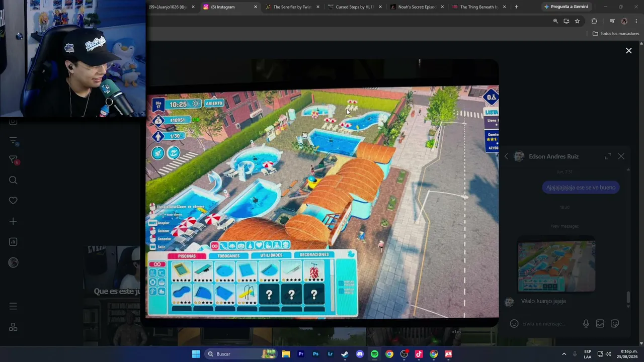The height and width of the screenshot is (362, 644).
Task: Open the Chrome profile avatar
Action: coord(624,21)
